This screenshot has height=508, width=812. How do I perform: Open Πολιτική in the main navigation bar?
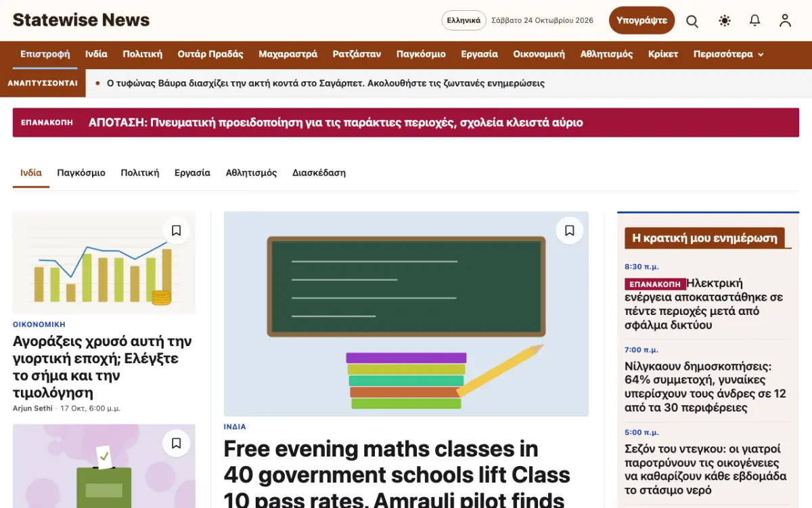(x=143, y=54)
